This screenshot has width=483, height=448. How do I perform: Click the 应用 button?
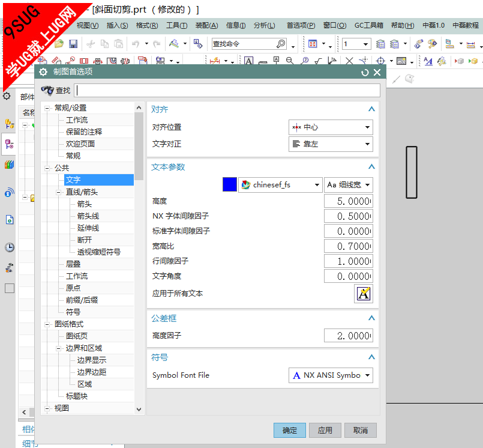[325, 430]
